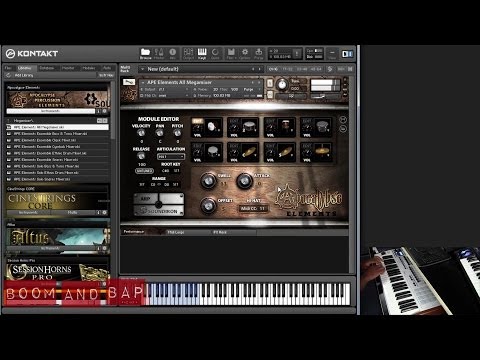Viewport: 480px width, 360px height.
Task: Open info icon on Apocalypse Elements library
Action: coord(99,111)
